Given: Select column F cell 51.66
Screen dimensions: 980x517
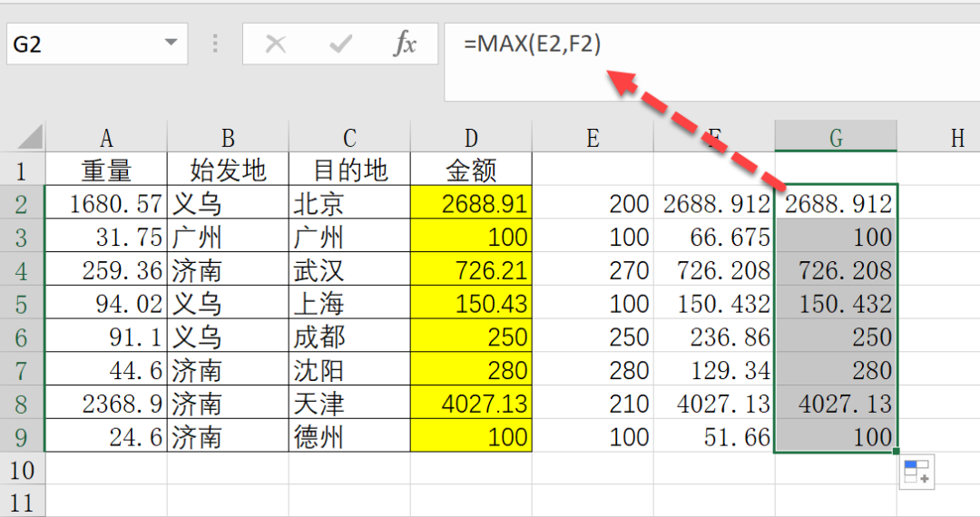Looking at the screenshot, I should coord(714,436).
